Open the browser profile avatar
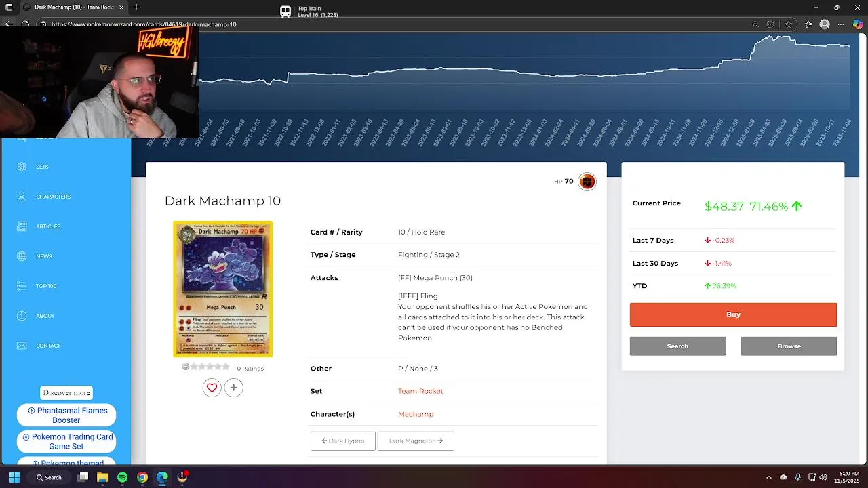Viewport: 868px width, 488px height. 825,24
